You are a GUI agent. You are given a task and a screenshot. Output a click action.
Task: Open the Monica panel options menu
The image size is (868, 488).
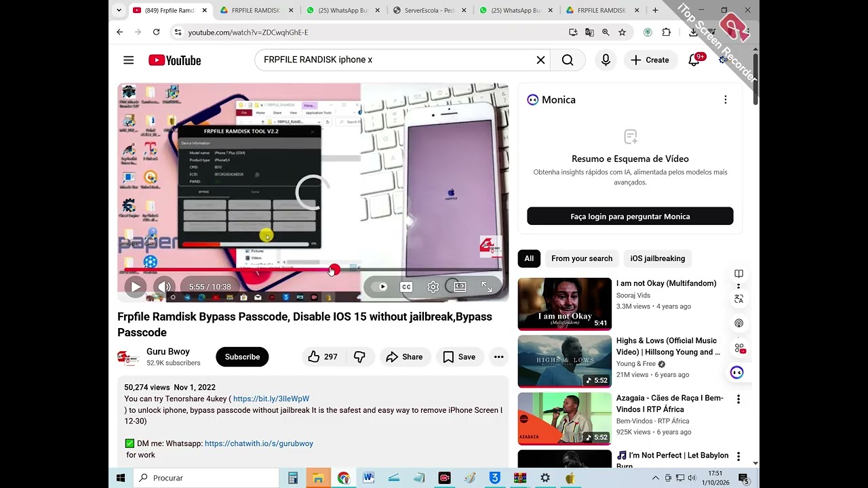click(x=726, y=100)
